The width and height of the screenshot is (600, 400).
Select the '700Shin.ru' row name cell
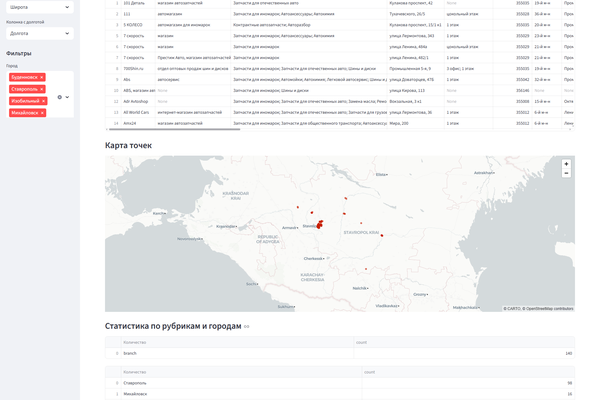138,69
